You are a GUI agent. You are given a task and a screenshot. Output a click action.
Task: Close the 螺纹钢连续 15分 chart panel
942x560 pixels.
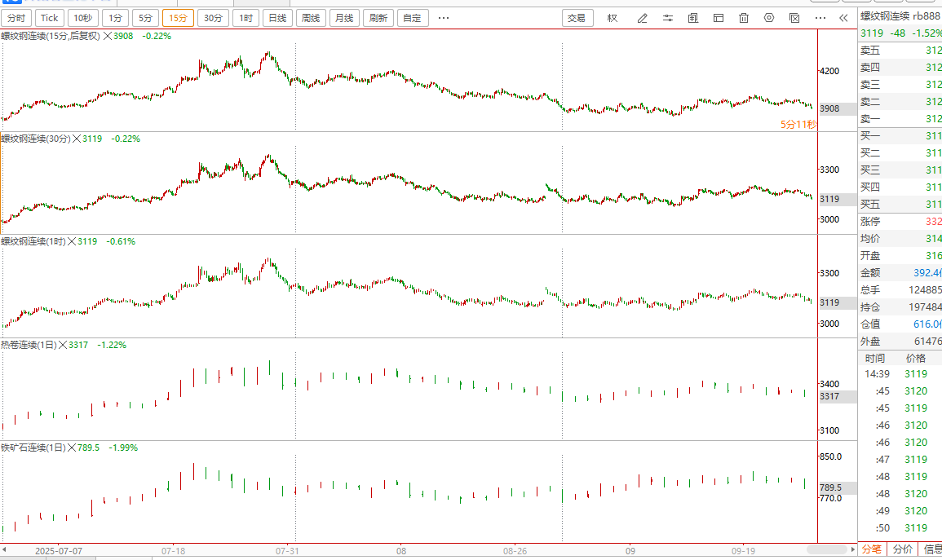pos(107,36)
